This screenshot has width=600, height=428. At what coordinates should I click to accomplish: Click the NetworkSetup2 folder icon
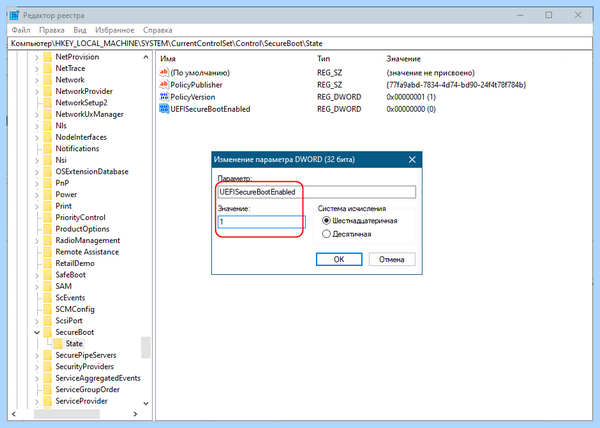pos(47,103)
